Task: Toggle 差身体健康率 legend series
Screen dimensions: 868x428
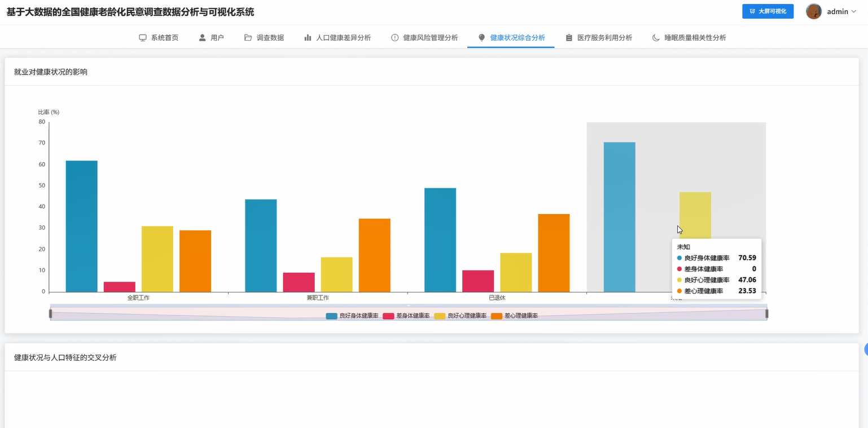Action: pyautogui.click(x=406, y=316)
